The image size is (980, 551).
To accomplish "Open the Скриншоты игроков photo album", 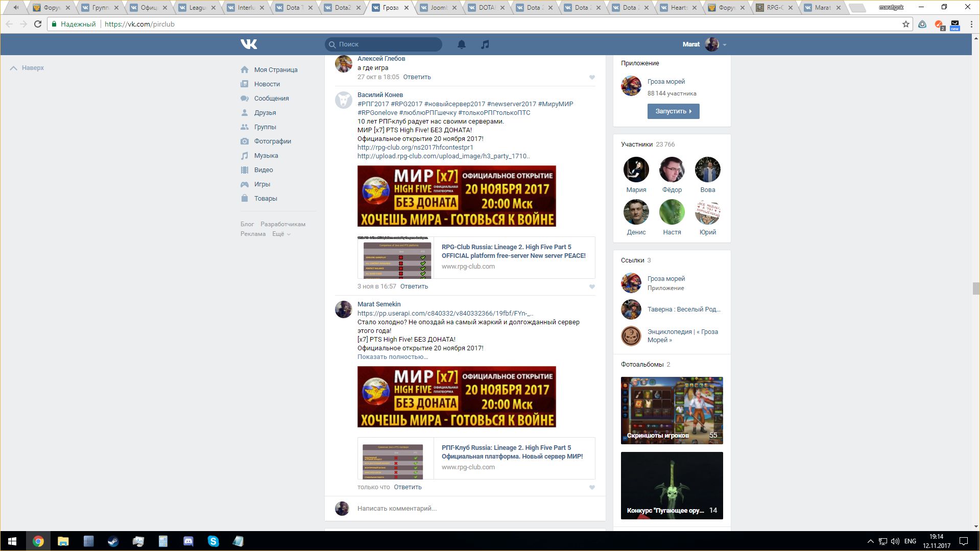I will pos(672,411).
